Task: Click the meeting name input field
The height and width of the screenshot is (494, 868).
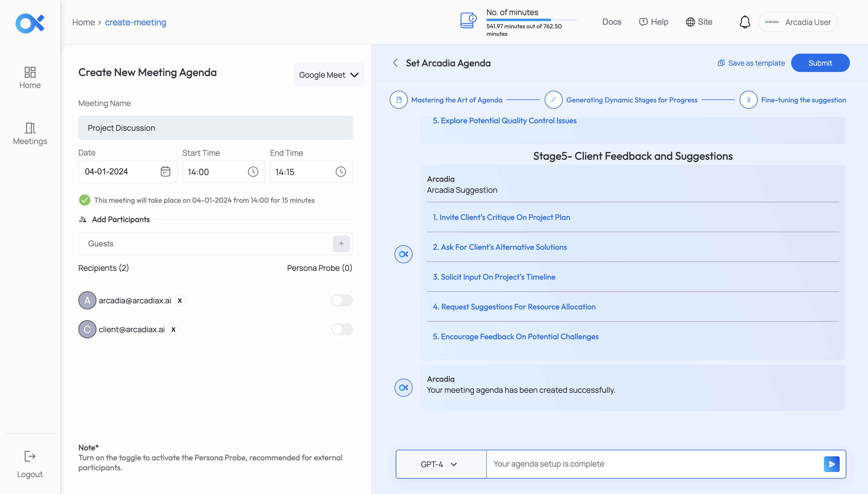Action: coord(215,127)
